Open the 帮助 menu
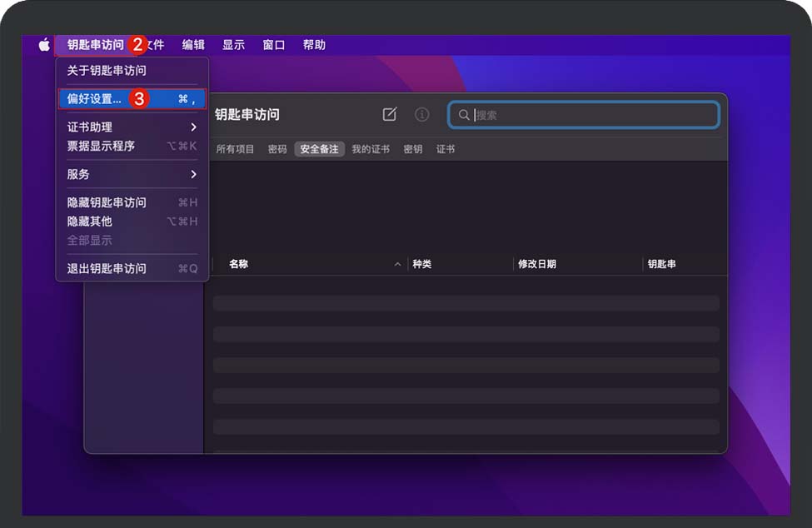 (x=314, y=45)
